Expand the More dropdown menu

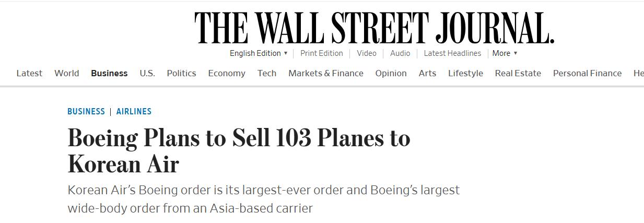[x=505, y=53]
